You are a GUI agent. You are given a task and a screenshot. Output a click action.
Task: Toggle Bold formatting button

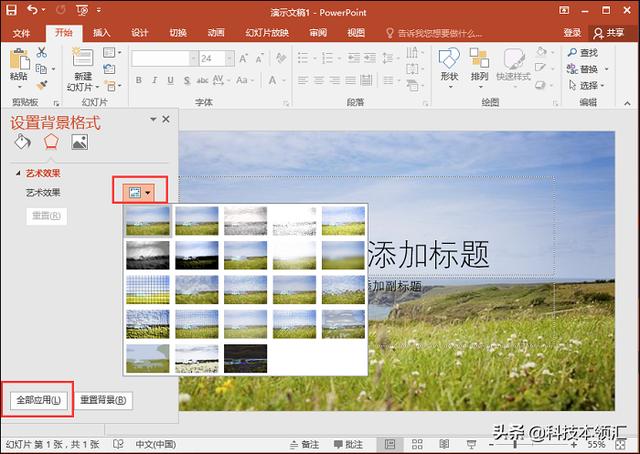pyautogui.click(x=139, y=80)
